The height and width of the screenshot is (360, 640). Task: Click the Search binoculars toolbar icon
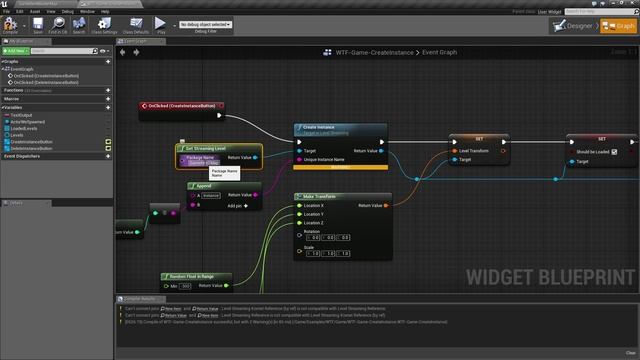point(79,25)
